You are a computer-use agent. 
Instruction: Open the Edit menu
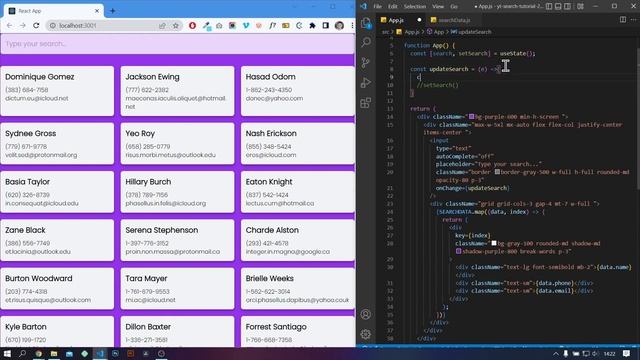click(x=393, y=6)
